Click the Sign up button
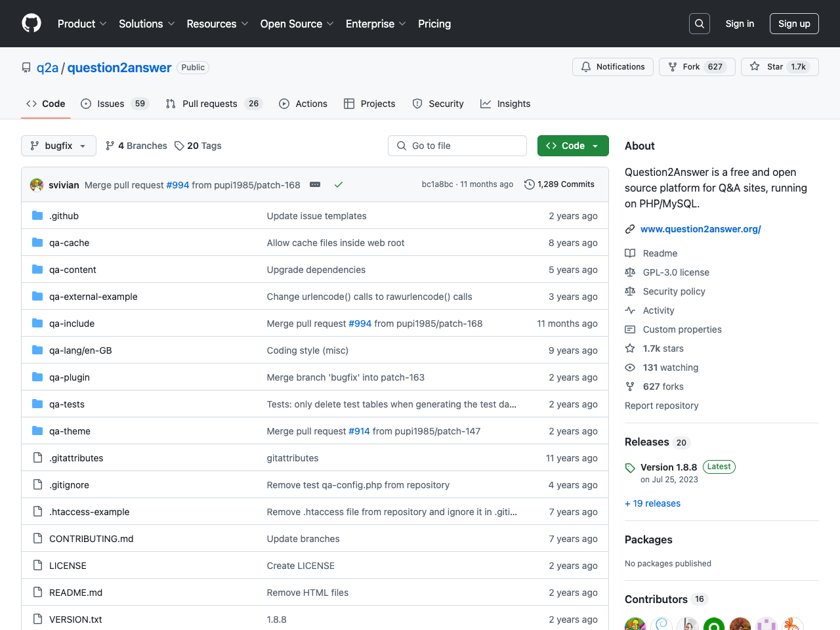The height and width of the screenshot is (630, 840). 794,24
